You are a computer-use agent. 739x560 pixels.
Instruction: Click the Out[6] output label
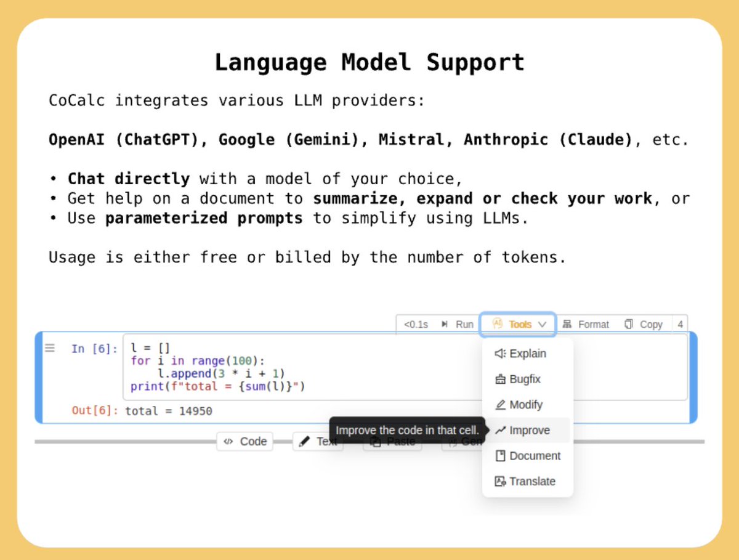click(95, 410)
